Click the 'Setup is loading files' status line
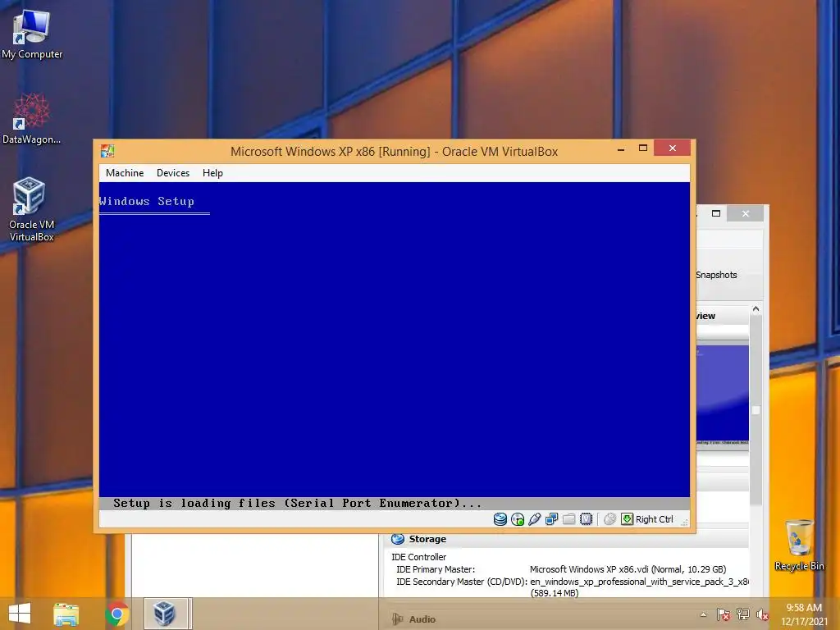The width and height of the screenshot is (840, 630). click(x=297, y=503)
